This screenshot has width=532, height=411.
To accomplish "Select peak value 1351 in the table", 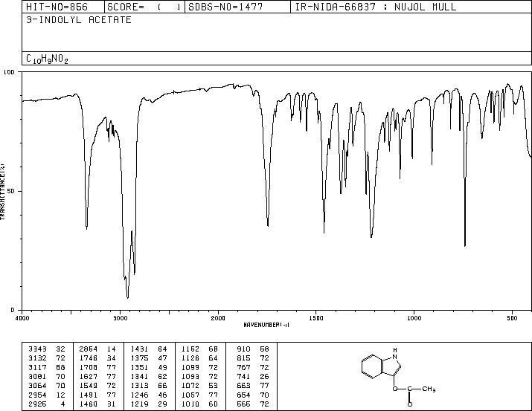I will tap(139, 367).
